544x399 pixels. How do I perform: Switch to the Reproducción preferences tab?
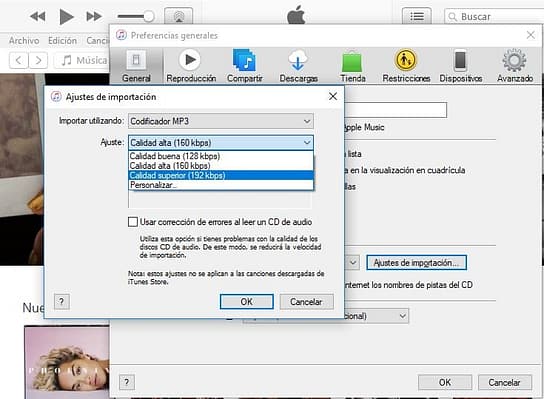tap(191, 66)
